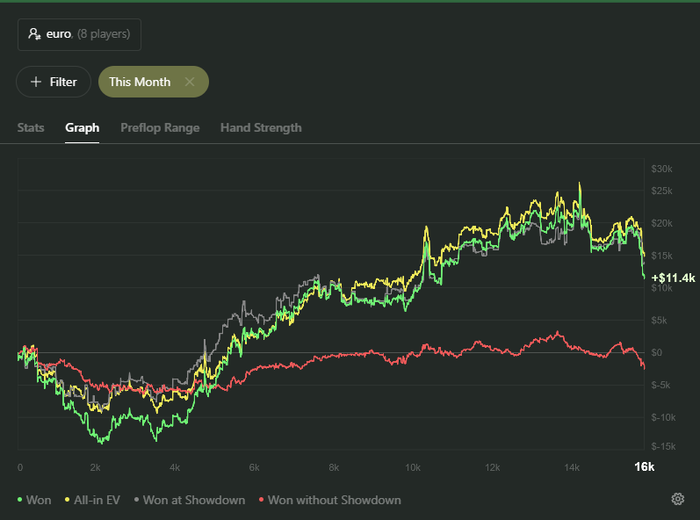The image size is (700, 520).
Task: Click the +$11.4k result label
Action: point(673,278)
